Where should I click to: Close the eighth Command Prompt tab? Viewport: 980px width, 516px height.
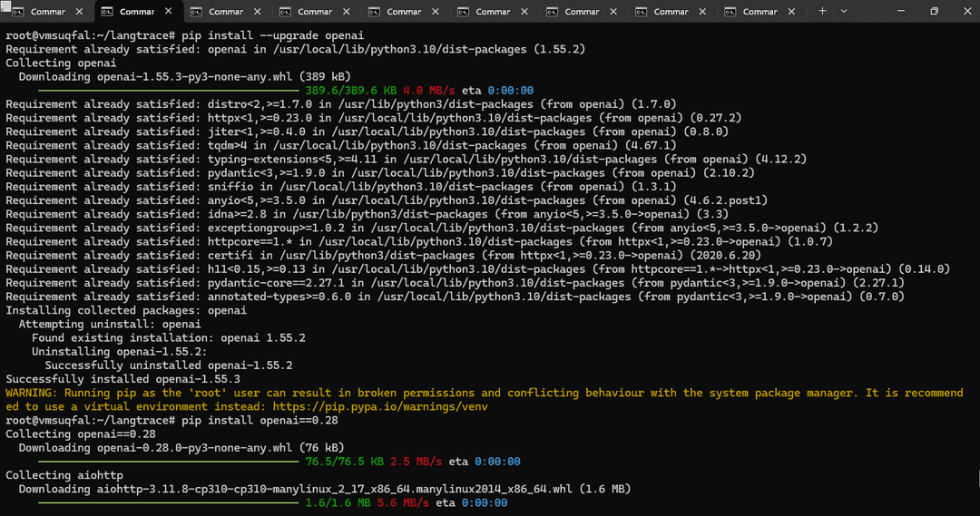point(701,12)
